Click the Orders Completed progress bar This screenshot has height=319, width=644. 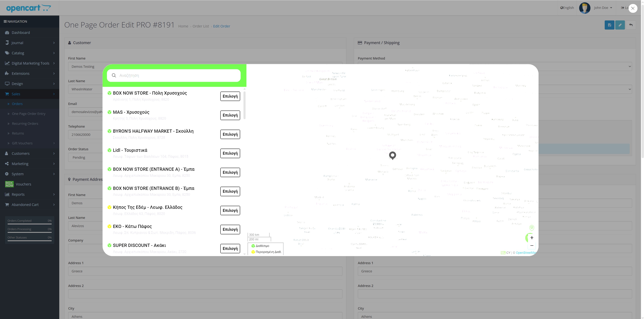30,224
